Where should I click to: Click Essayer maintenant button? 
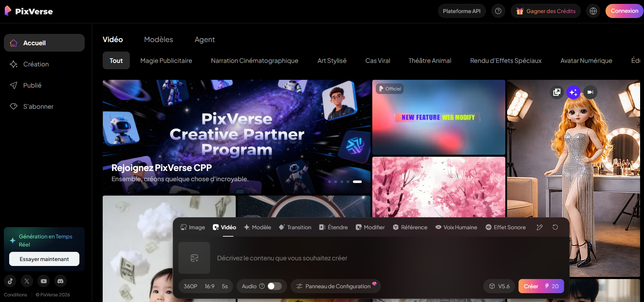pyautogui.click(x=44, y=259)
